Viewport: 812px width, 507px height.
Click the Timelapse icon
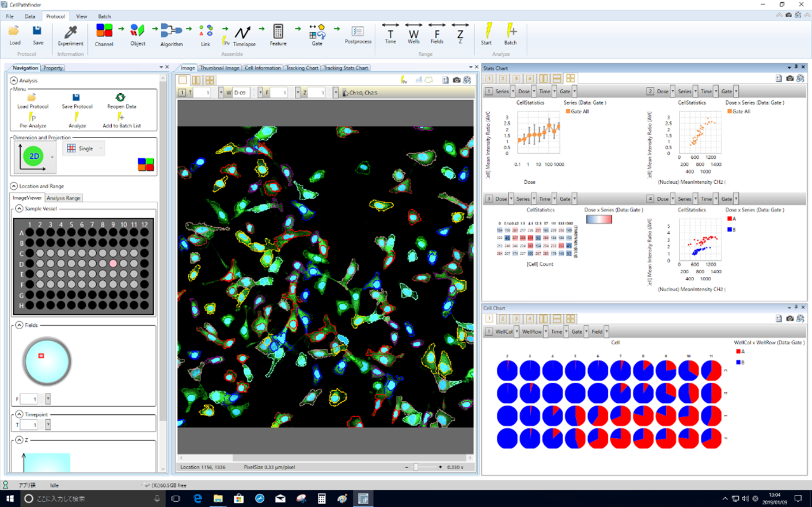[x=244, y=33]
